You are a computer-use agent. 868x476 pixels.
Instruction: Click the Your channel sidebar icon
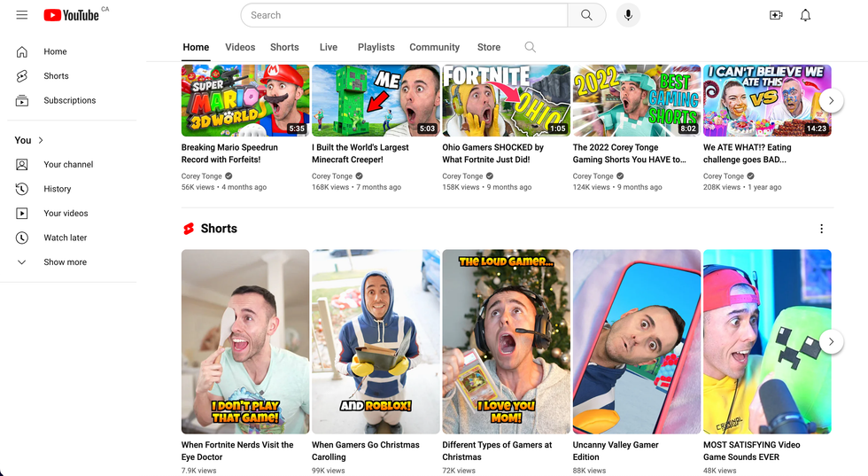pyautogui.click(x=21, y=165)
